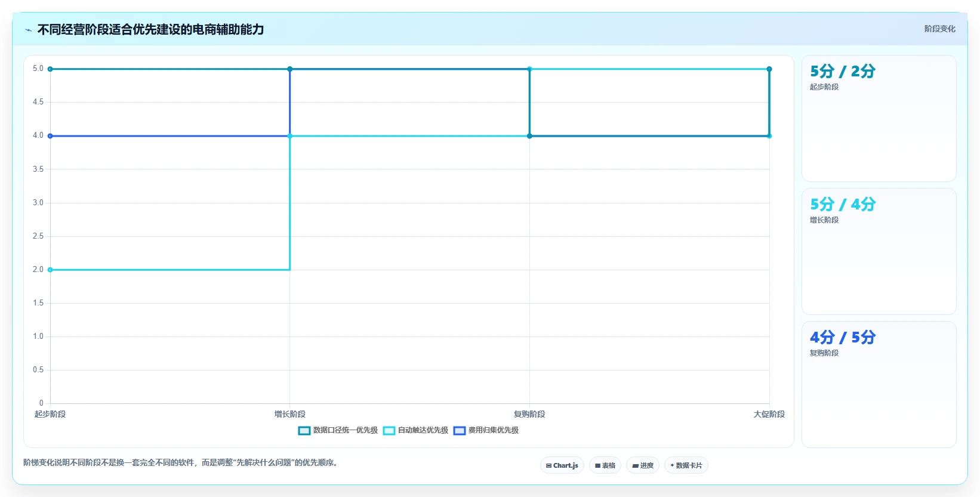Select the Chart.js pill
Image resolution: width=980 pixels, height=497 pixels.
tap(562, 465)
